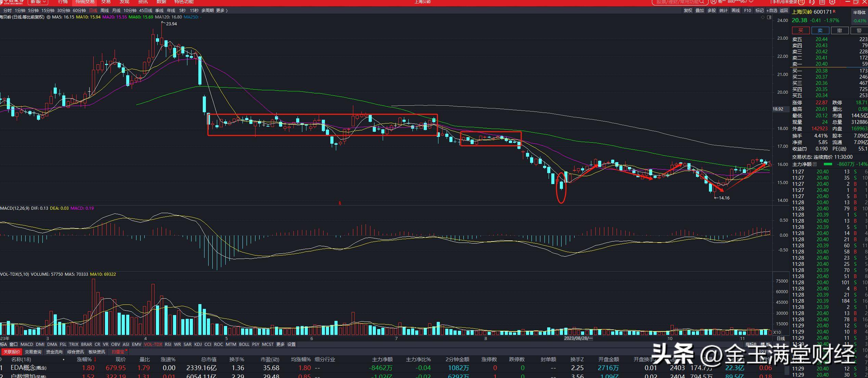Image resolution: width=868 pixels, height=378 pixels.
Task: Click the 警 alert button
Action: (x=859, y=30)
